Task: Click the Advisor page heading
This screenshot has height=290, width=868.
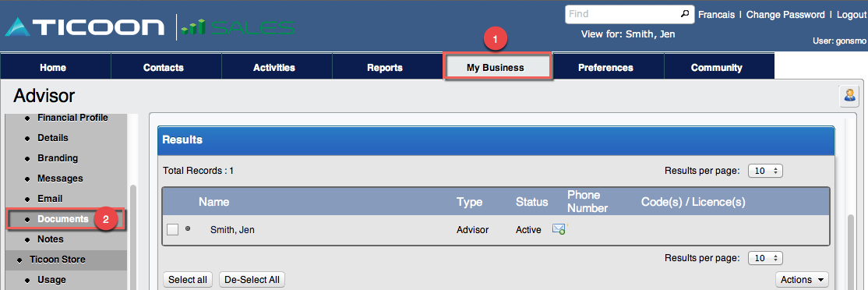Action: [44, 96]
